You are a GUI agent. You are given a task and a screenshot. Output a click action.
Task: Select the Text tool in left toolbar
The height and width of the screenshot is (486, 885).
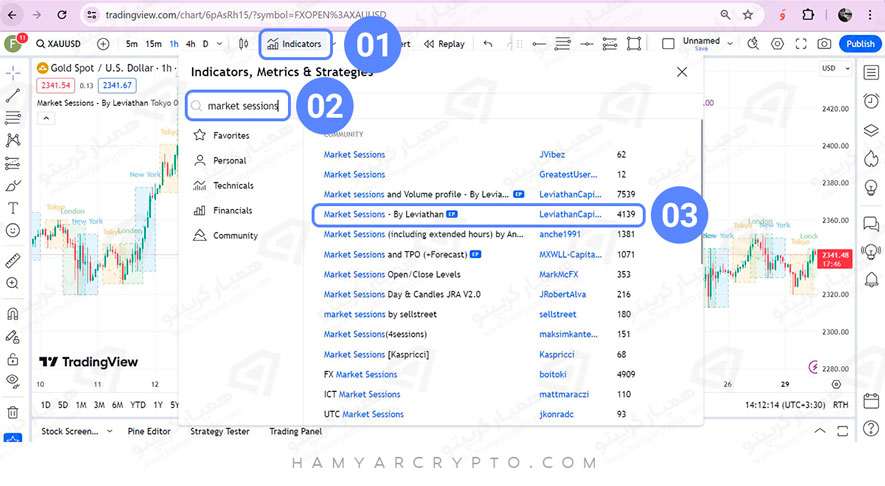coord(13,208)
